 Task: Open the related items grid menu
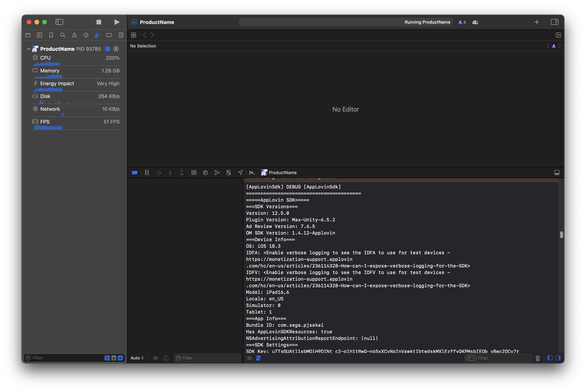click(134, 35)
